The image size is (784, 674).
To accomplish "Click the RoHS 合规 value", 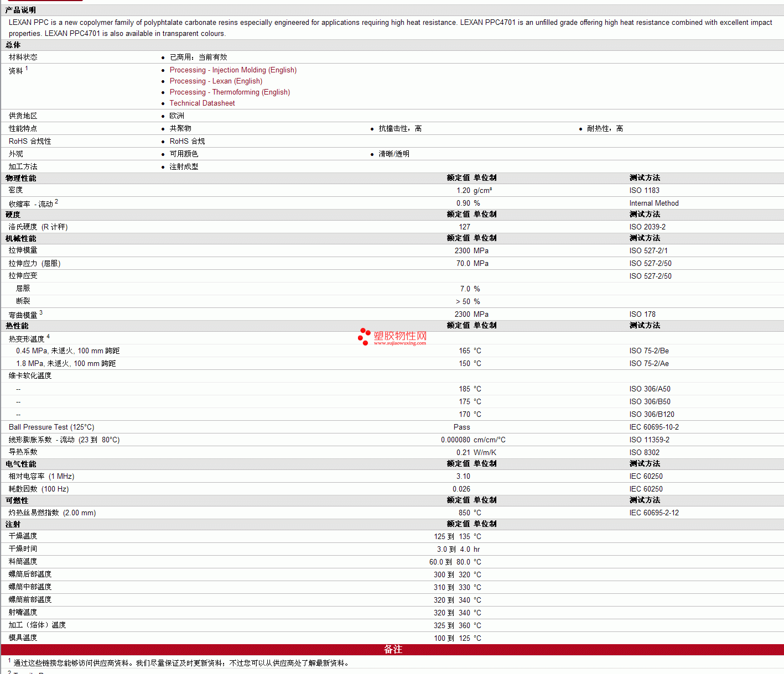I will [187, 142].
